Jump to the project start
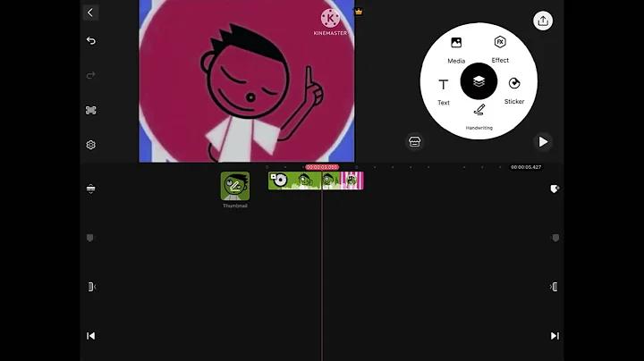644x361 pixels. click(90, 336)
